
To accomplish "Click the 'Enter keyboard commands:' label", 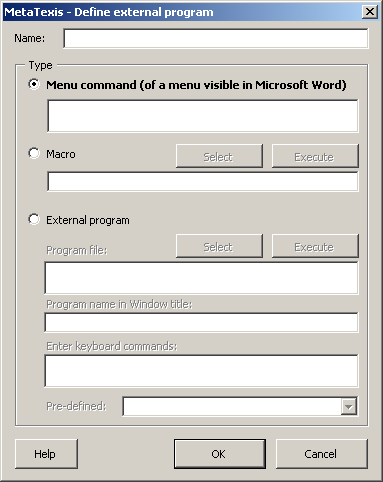I will tap(112, 346).
